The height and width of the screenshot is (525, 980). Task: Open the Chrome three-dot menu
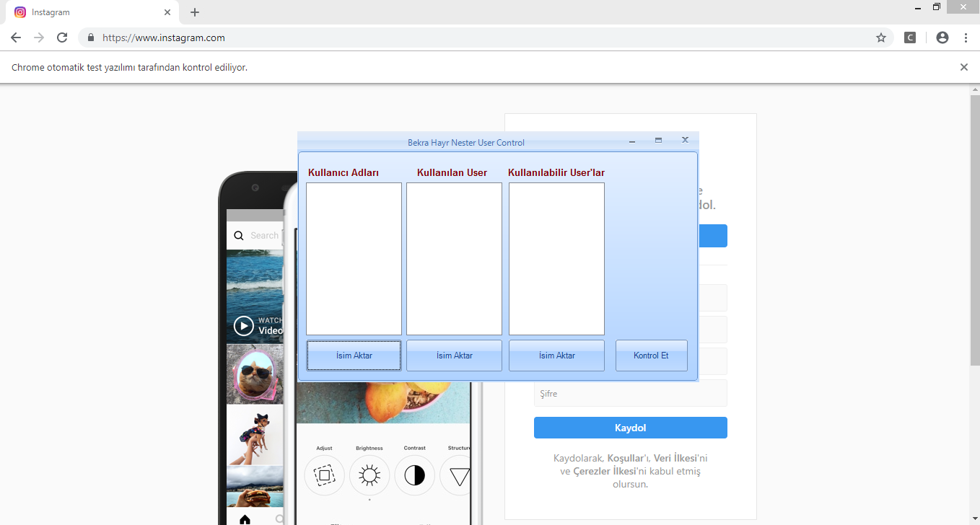(x=966, y=37)
